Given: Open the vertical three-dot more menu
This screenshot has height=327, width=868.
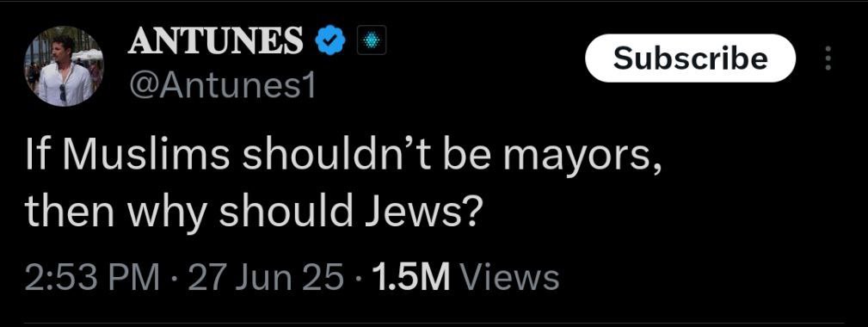Looking at the screenshot, I should tap(828, 59).
